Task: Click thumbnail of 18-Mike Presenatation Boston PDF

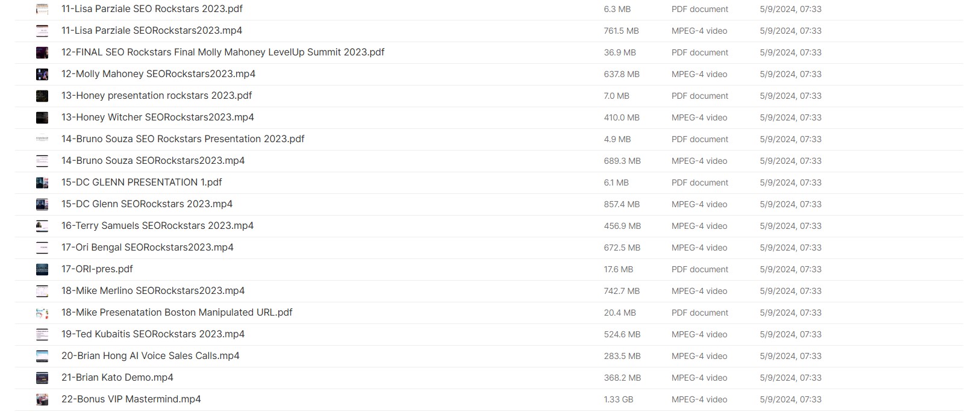Action: [42, 313]
